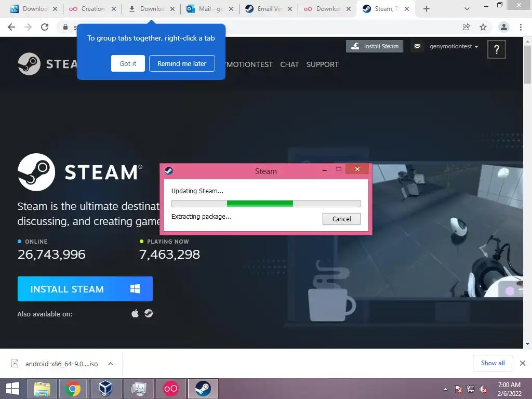This screenshot has height=399, width=532.
Task: Reload the current page
Action: pyautogui.click(x=45, y=27)
